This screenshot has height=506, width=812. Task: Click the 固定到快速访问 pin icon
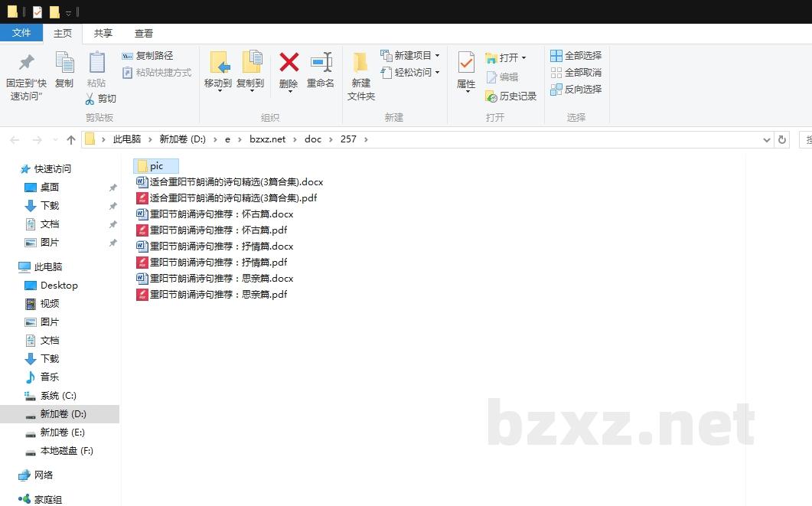(27, 63)
